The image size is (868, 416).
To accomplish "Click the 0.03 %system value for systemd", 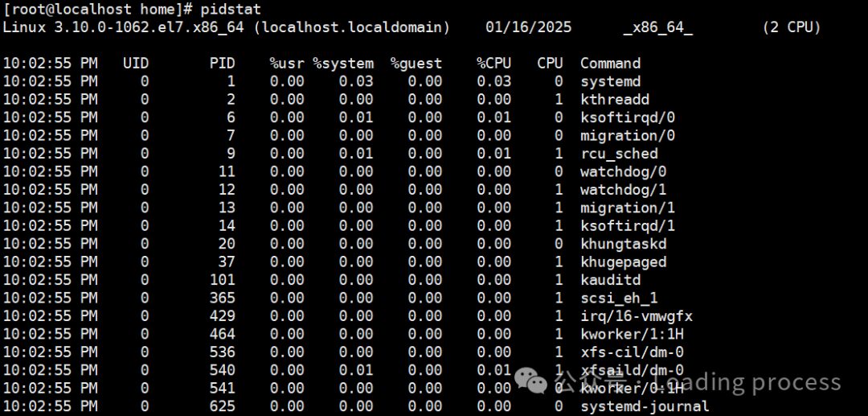I will point(356,81).
